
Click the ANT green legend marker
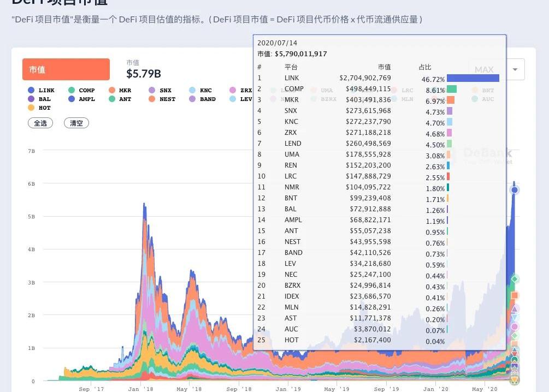coord(112,99)
